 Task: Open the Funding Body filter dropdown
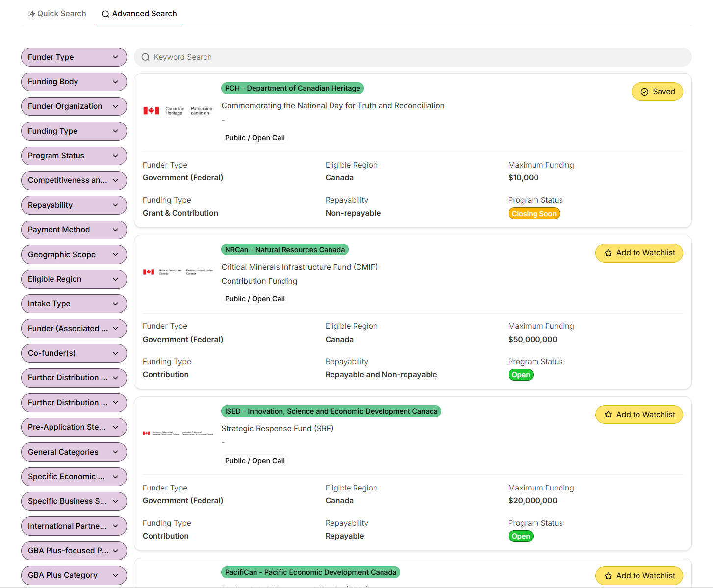(74, 82)
